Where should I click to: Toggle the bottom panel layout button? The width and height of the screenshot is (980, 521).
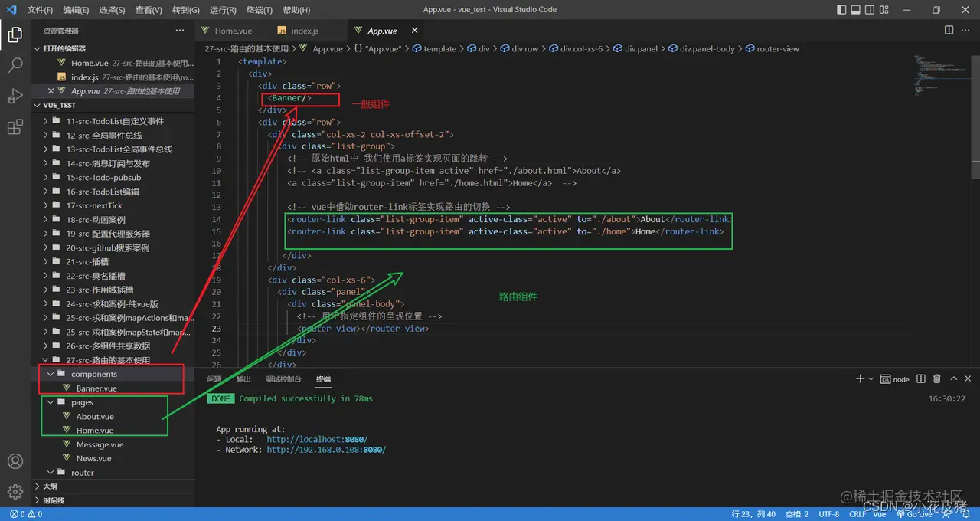pos(857,10)
